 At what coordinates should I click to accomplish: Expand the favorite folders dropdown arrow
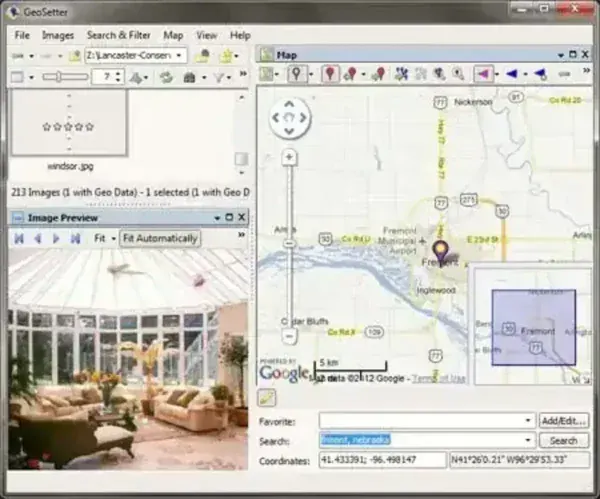click(236, 56)
